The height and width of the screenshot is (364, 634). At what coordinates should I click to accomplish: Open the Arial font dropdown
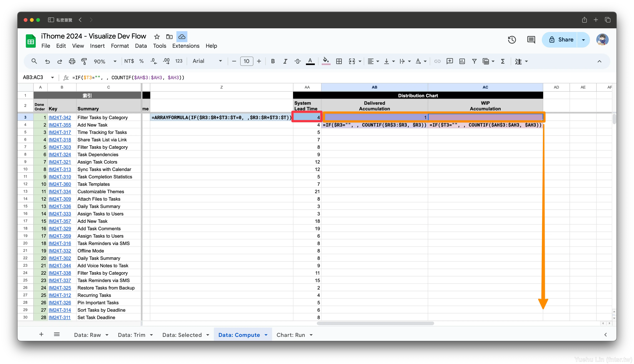point(207,61)
